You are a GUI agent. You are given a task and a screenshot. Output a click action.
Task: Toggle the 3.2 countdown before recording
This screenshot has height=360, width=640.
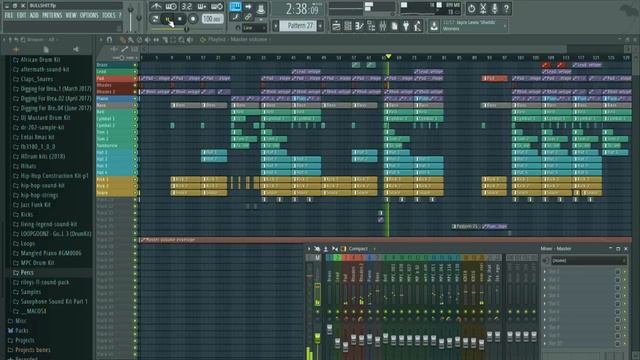click(x=187, y=7)
